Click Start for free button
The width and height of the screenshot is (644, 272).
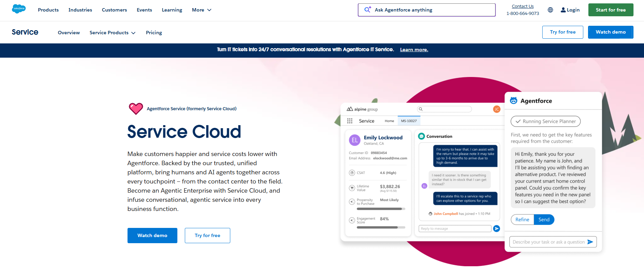tap(611, 10)
